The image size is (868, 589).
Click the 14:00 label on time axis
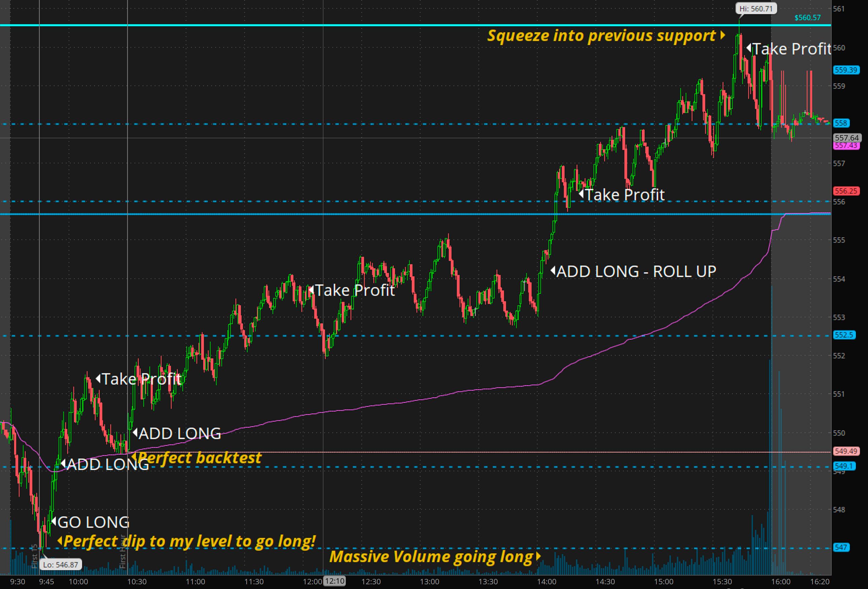click(546, 582)
